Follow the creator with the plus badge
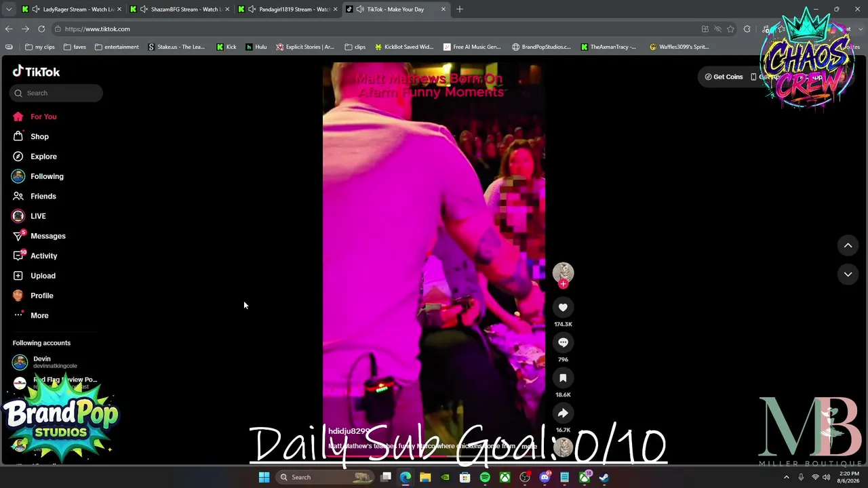The height and width of the screenshot is (488, 868). click(x=563, y=284)
